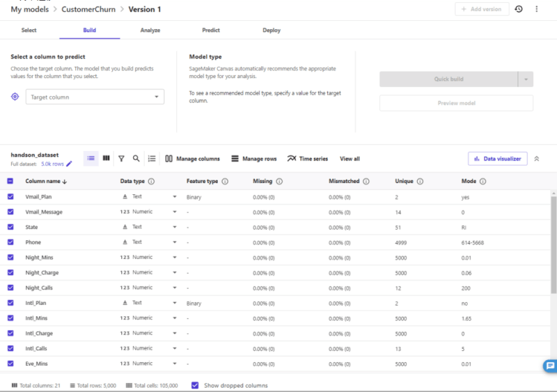Switch to the Analyze tab
The height and width of the screenshot is (392, 557).
pos(150,31)
